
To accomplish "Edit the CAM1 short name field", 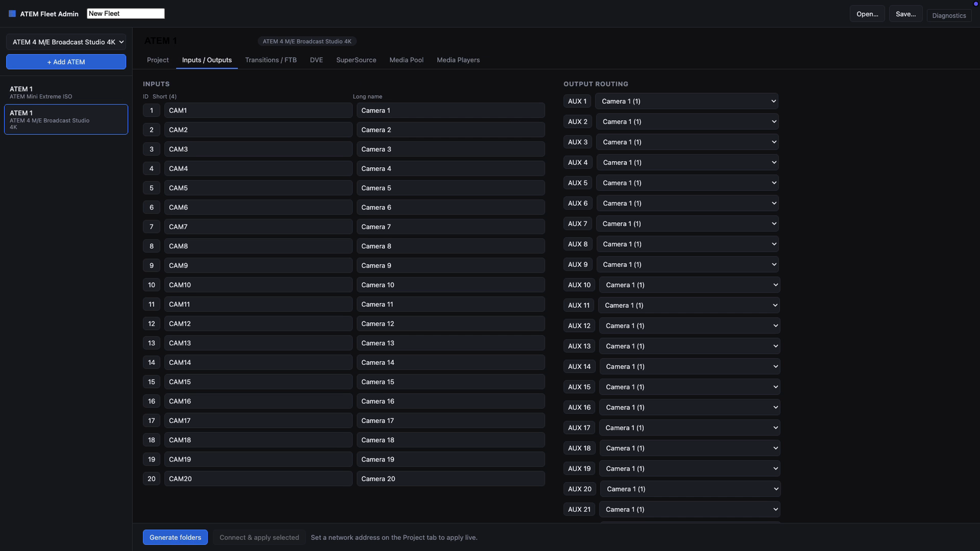I will (258, 110).
